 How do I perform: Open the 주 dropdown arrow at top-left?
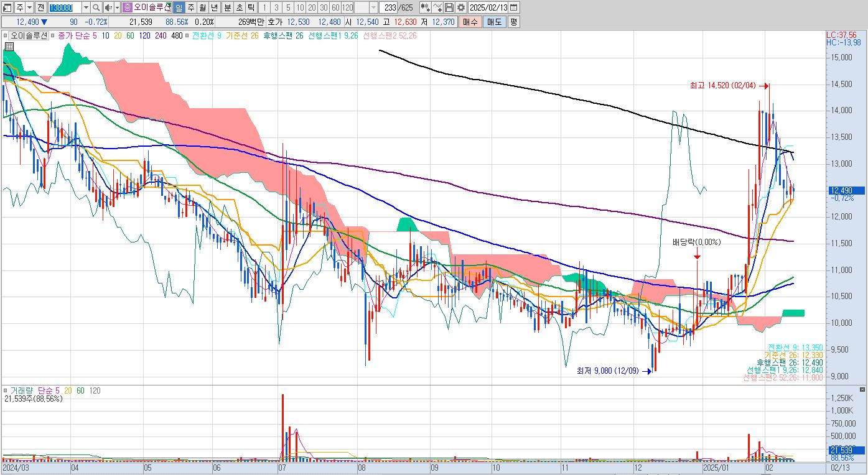tap(29, 7)
